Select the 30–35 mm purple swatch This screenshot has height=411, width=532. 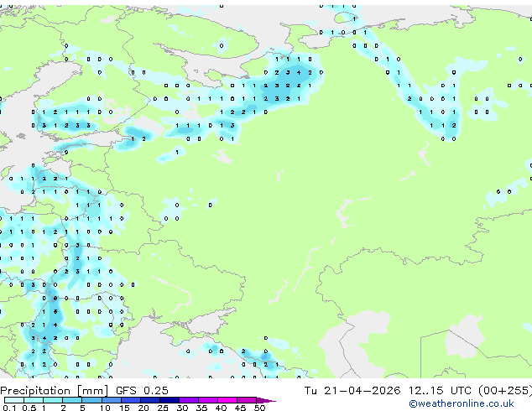[x=189, y=400]
